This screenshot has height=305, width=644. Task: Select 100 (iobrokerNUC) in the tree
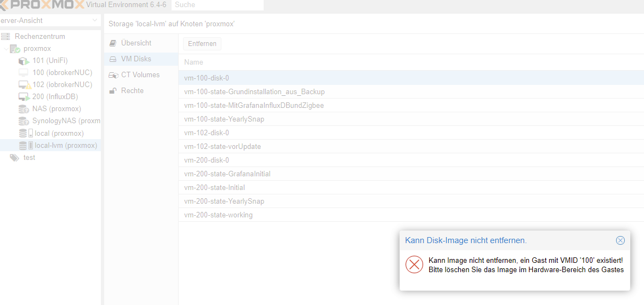(x=62, y=73)
